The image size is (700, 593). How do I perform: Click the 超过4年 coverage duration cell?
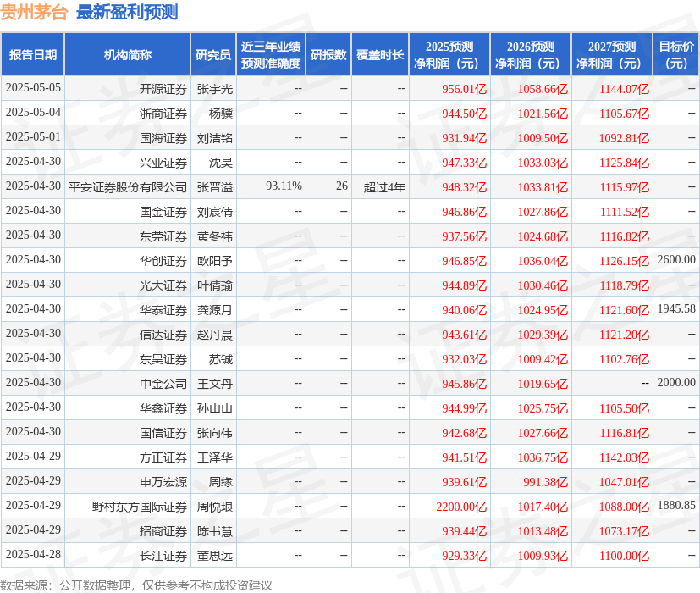coord(381,187)
